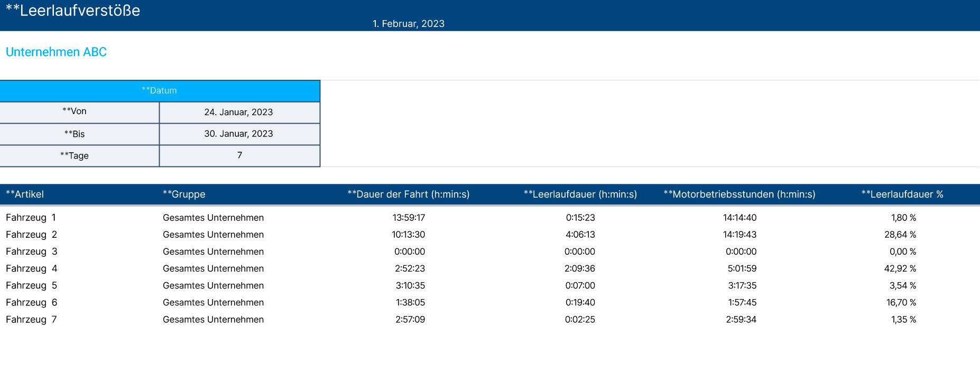Click the Motorbetriebsstunden column header
The width and height of the screenshot is (980, 391).
click(739, 194)
